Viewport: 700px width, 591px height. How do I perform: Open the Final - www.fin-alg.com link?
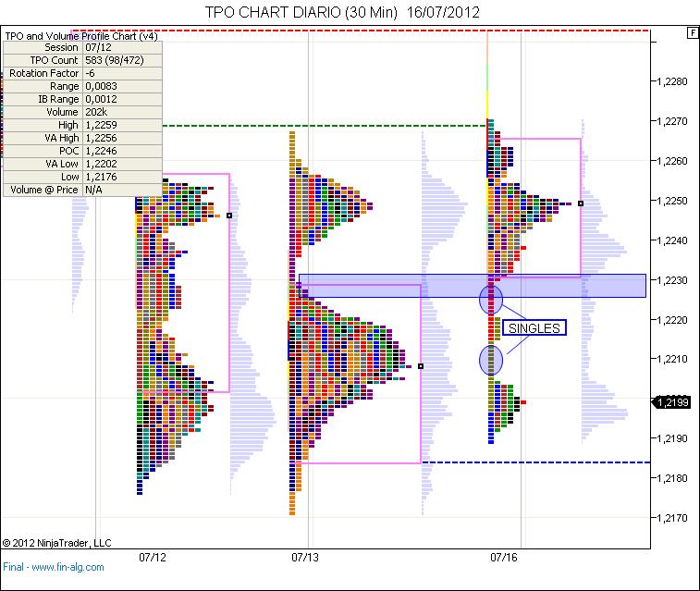[x=54, y=566]
